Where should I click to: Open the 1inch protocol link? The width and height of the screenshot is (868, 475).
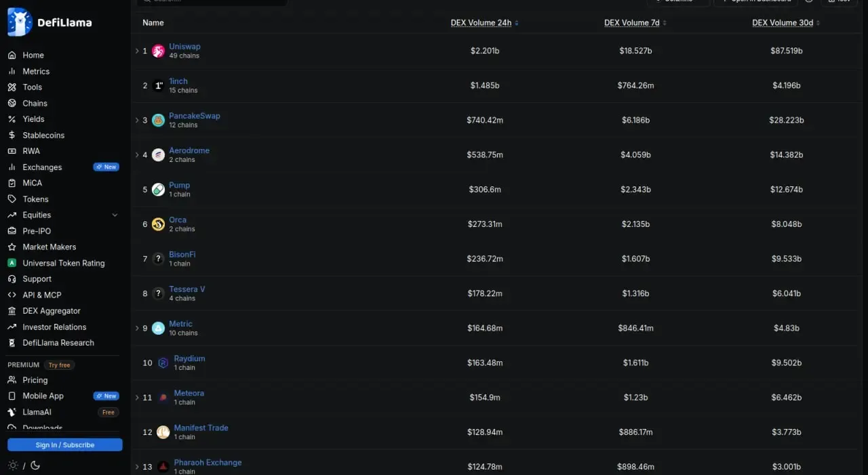(178, 81)
